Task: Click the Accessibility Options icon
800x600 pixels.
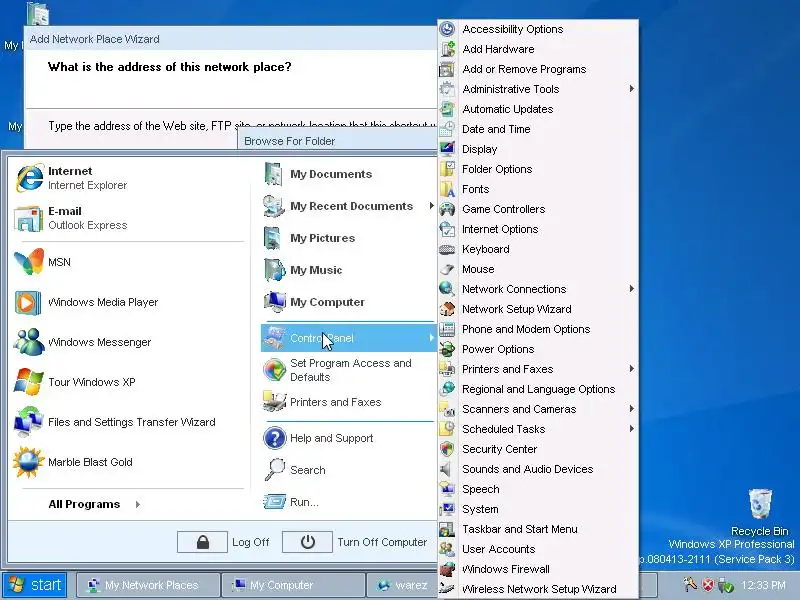Action: point(447,29)
